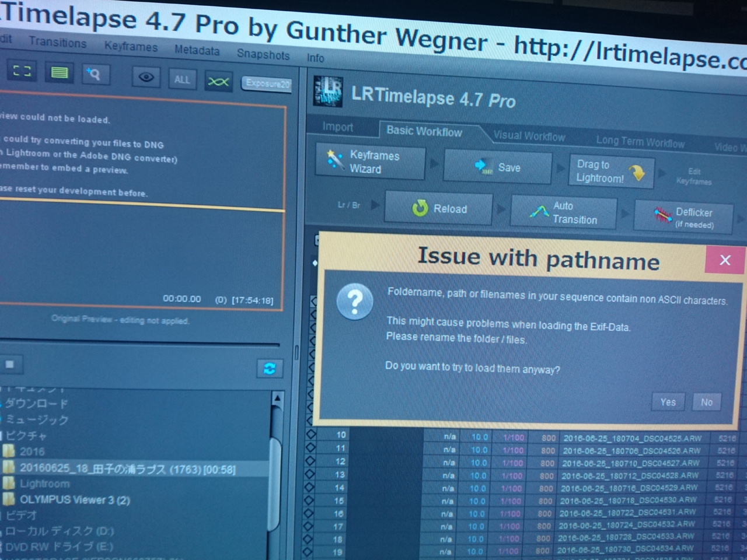
Task: Open the Keyframes menu
Action: click(131, 47)
